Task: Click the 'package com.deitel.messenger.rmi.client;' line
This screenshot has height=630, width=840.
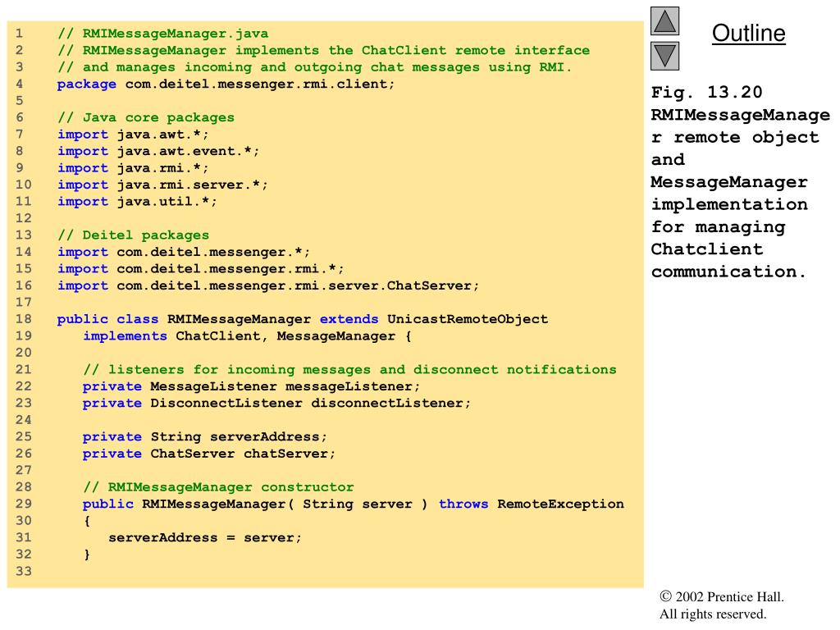Action: [x=226, y=84]
